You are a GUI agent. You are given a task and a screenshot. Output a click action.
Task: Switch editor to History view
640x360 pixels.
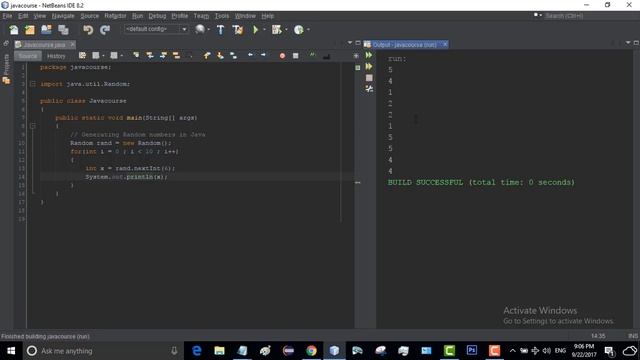(x=56, y=56)
